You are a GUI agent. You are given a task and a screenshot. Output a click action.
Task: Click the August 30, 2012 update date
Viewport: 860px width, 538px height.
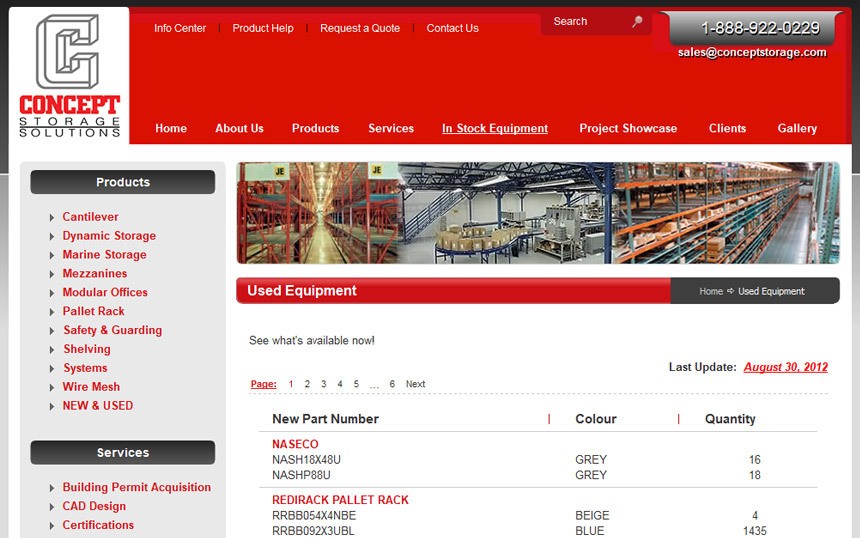[785, 367]
